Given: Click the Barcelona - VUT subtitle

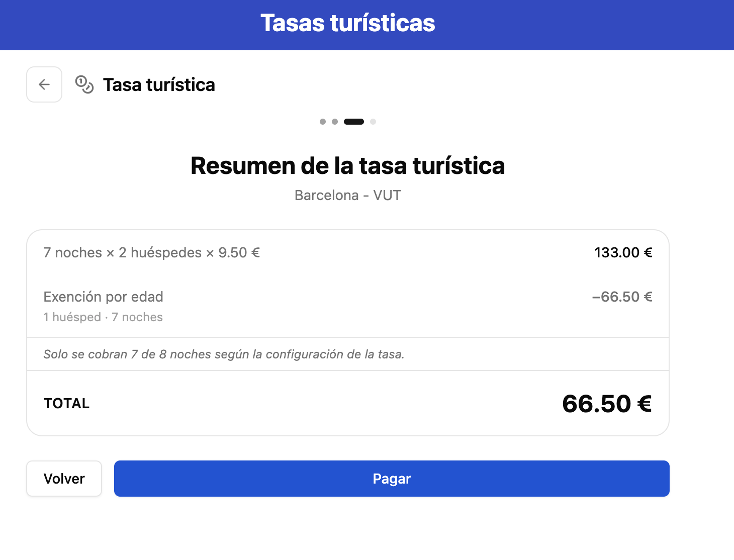Looking at the screenshot, I should 347,195.
